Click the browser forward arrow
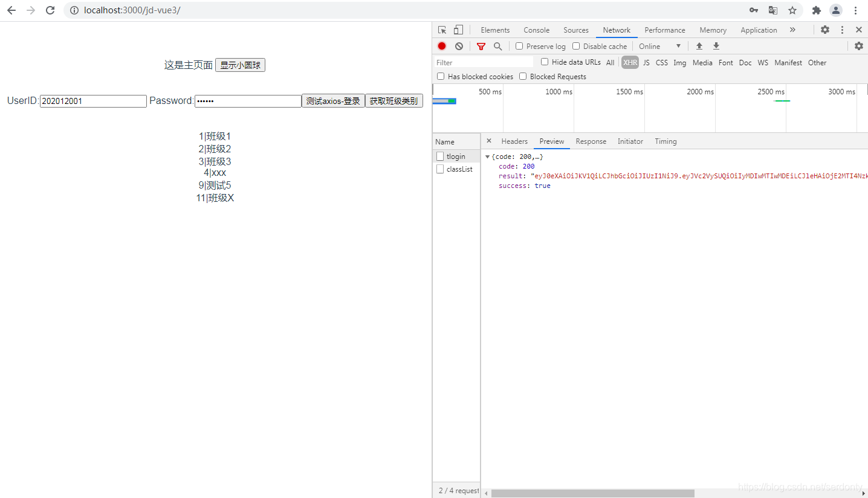This screenshot has width=868, height=498. click(x=31, y=10)
